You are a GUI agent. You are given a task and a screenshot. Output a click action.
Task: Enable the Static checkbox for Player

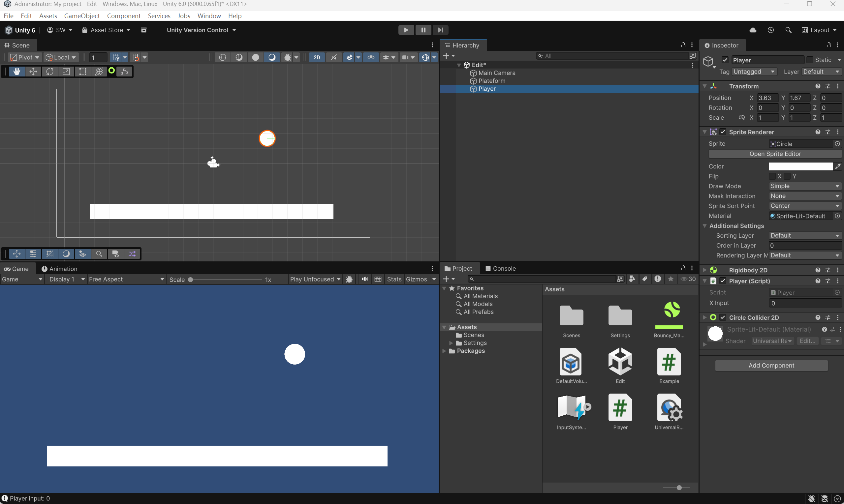(810, 60)
